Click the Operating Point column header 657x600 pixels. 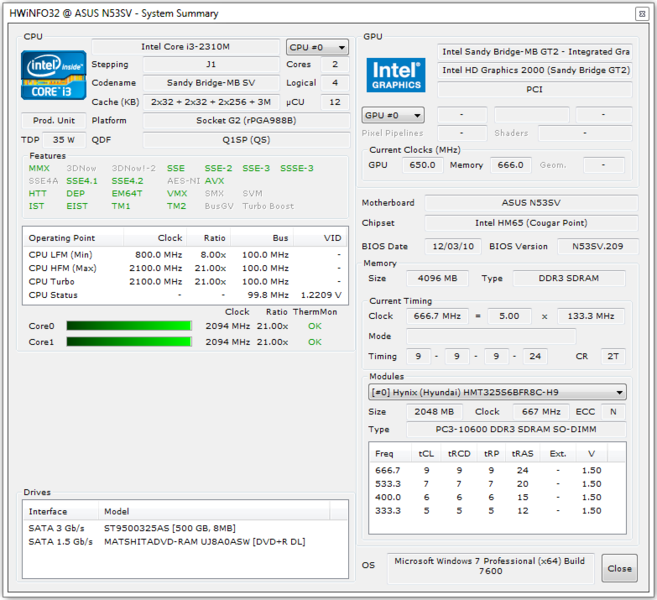pyautogui.click(x=73, y=238)
